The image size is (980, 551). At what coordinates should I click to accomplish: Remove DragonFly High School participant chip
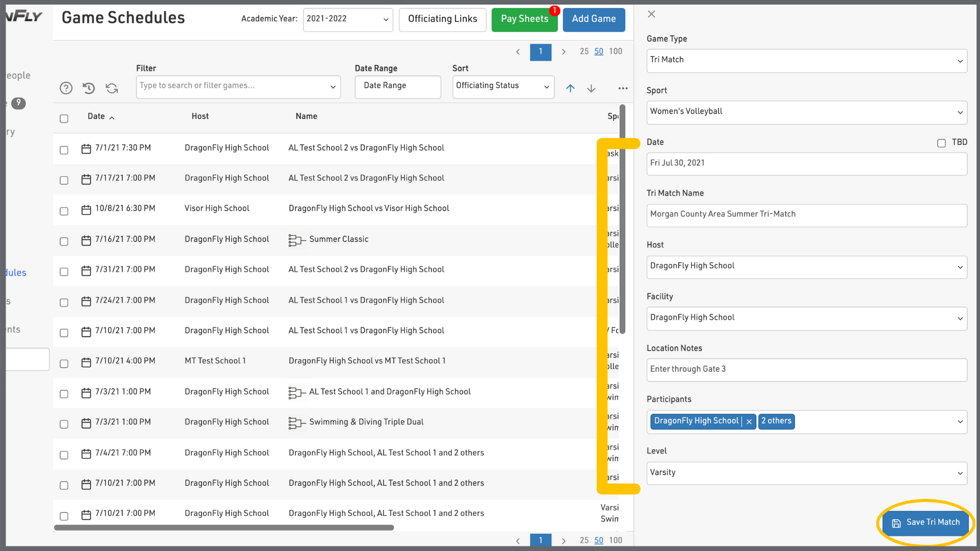pos(749,421)
